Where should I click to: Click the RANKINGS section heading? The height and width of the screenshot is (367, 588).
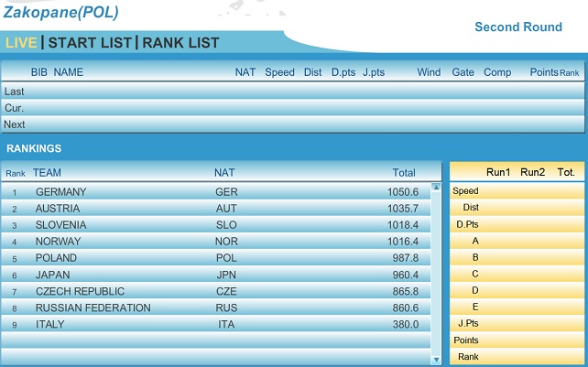click(x=34, y=148)
